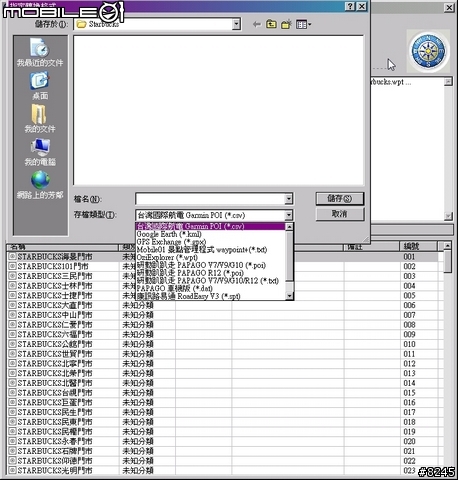Click format list scrollbar up arrow
Screen dimensions: 458x480
(289, 227)
